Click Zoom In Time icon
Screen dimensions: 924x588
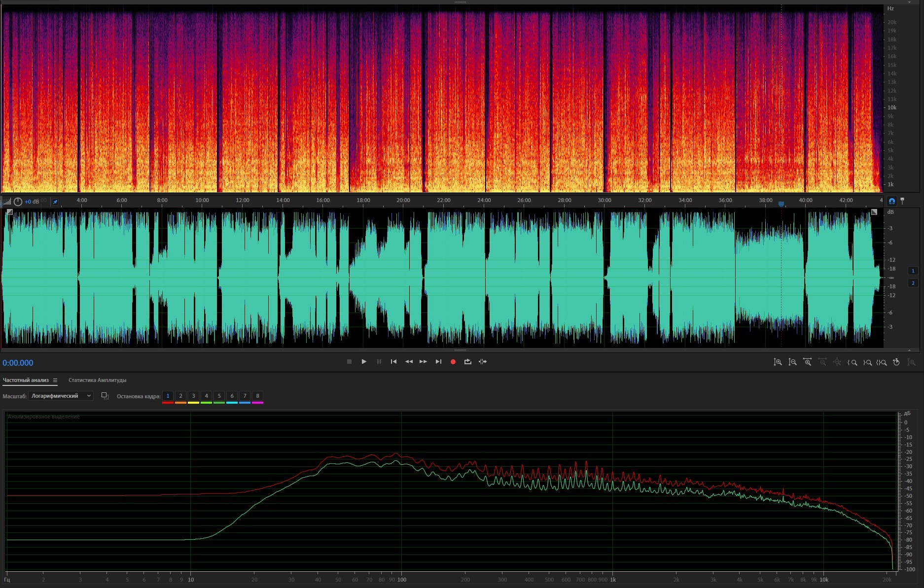pyautogui.click(x=807, y=362)
